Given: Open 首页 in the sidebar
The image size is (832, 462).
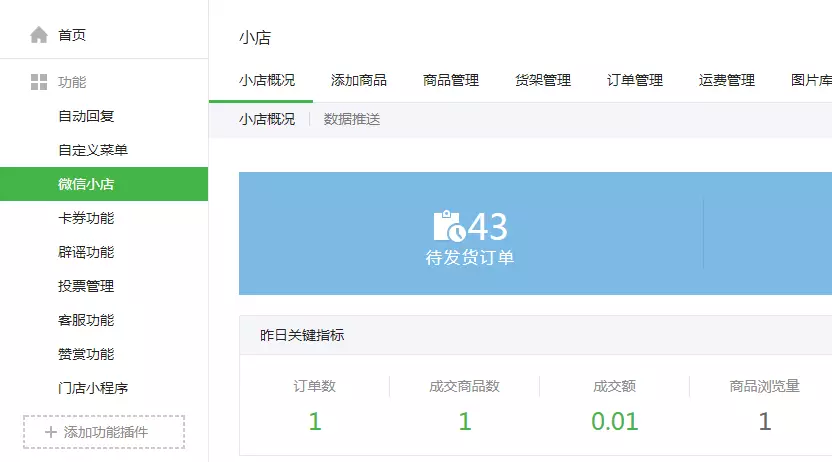Looking at the screenshot, I should click(x=72, y=35).
